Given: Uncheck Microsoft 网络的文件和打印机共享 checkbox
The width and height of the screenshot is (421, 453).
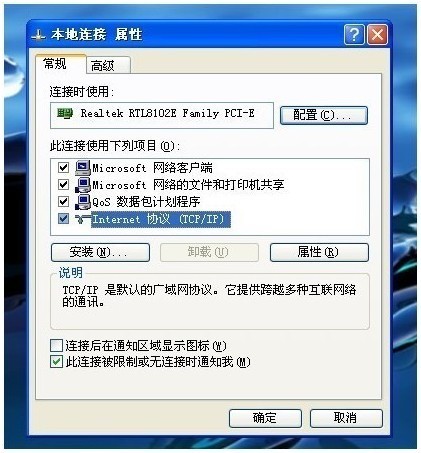Looking at the screenshot, I should point(63,184).
